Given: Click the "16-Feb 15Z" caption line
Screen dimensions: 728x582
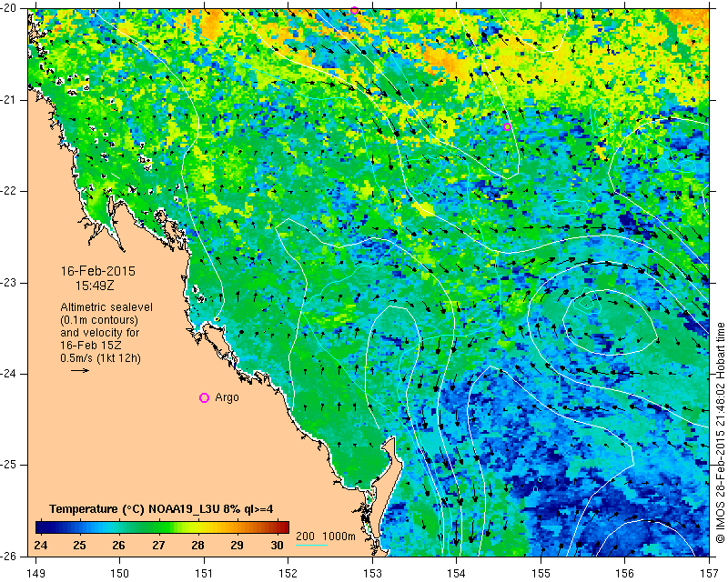Looking at the screenshot, I should [x=91, y=346].
